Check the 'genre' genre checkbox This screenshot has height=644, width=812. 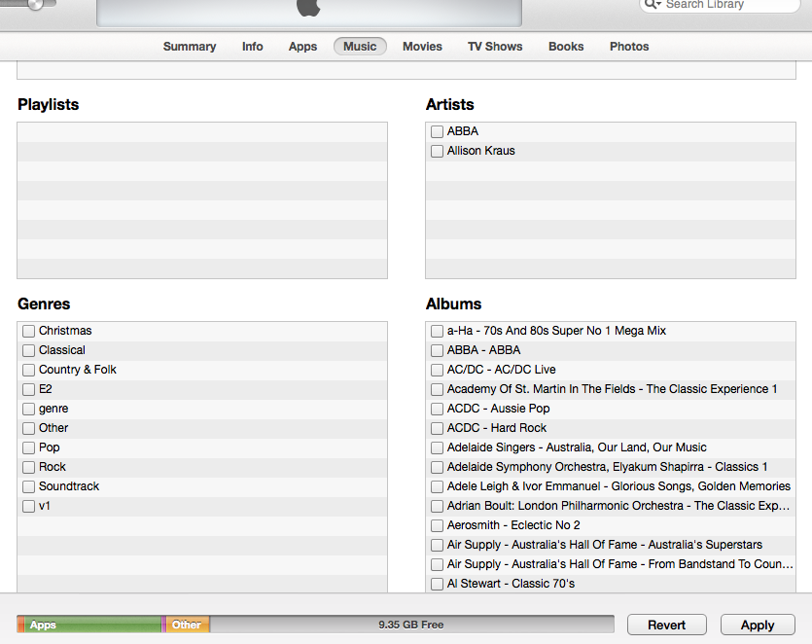point(28,409)
